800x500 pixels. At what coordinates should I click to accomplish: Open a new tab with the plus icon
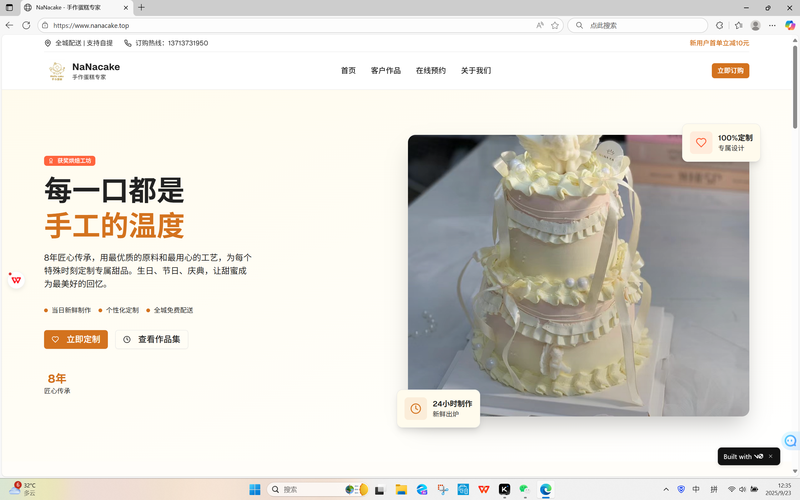coord(141,8)
